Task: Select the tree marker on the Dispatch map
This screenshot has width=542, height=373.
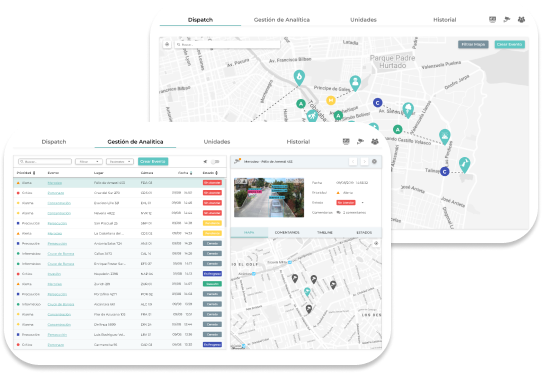Action: [x=408, y=110]
